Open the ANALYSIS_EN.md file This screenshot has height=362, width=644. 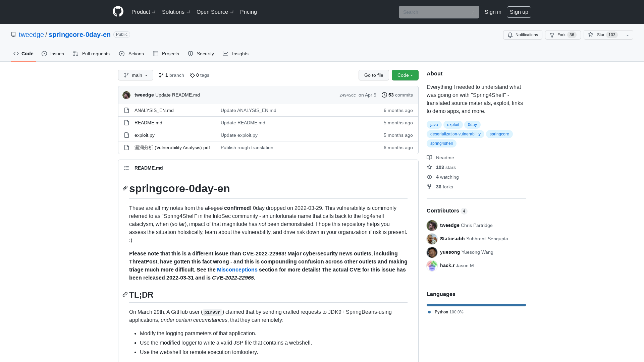[154, 110]
